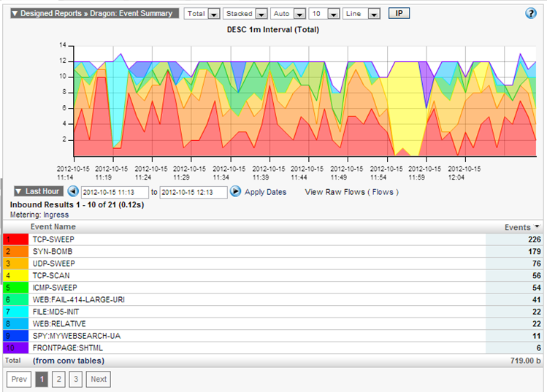This screenshot has width=547, height=392.
Task: Click Apply Dates
Action: tap(265, 192)
